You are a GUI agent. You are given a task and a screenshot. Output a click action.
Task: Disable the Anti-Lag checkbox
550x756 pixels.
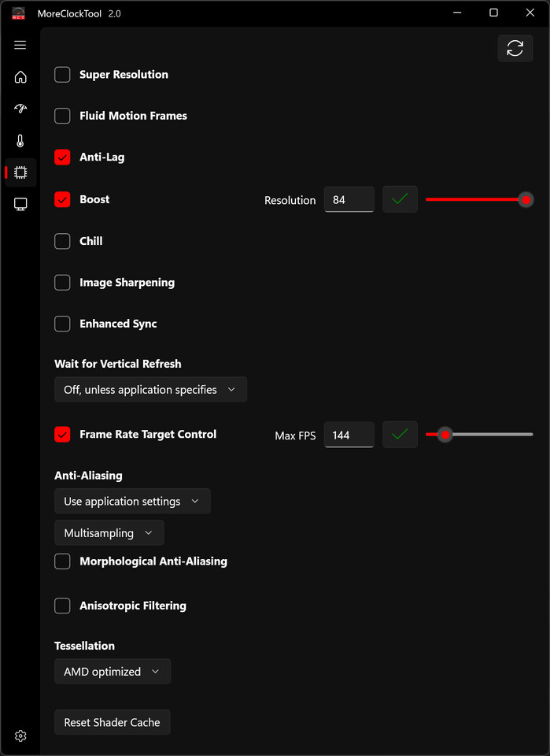click(62, 157)
